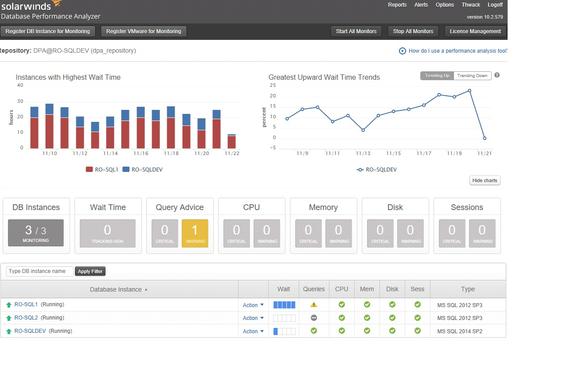The image size is (579, 386).
Task: Open the Alerts menu
Action: tap(421, 5)
